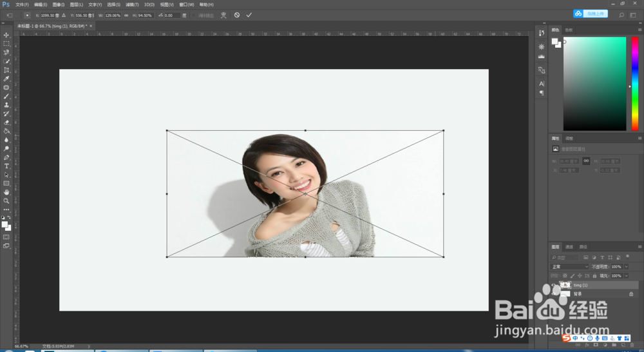Select the Eraser tool
This screenshot has width=644, height=352.
click(x=6, y=122)
